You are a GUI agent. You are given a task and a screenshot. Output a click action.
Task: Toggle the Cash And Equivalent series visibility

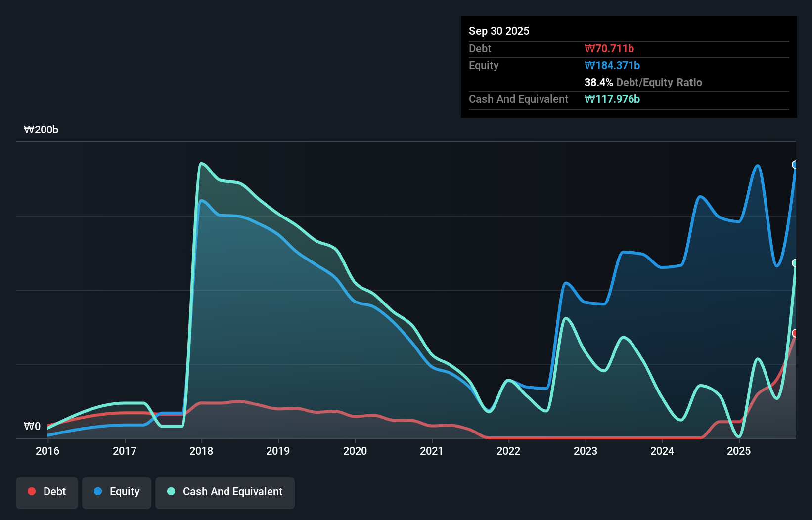225,492
